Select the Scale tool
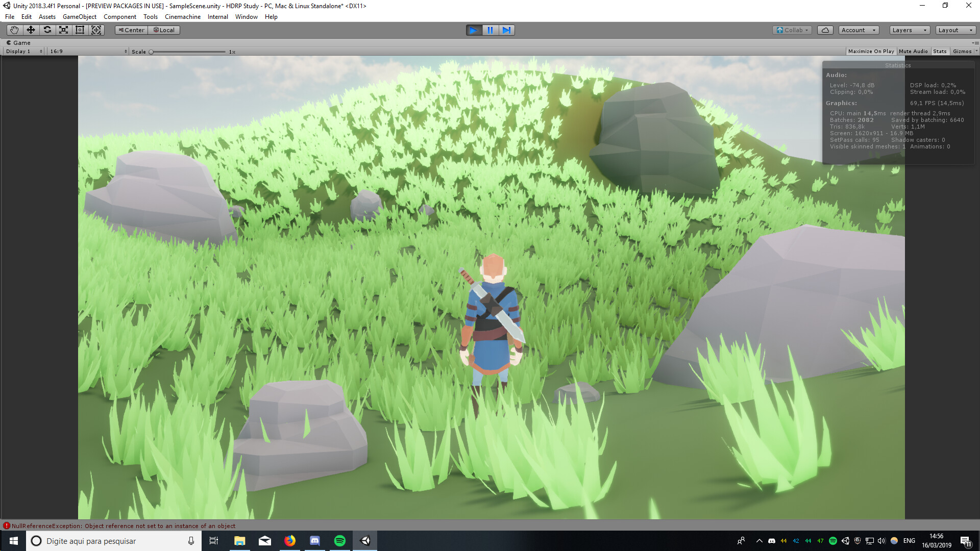The width and height of the screenshot is (980, 551). click(63, 30)
